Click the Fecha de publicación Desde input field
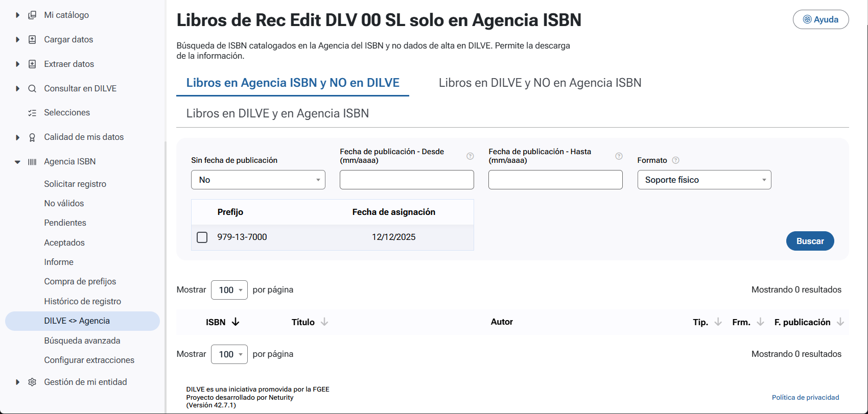This screenshot has height=414, width=868. coord(407,180)
